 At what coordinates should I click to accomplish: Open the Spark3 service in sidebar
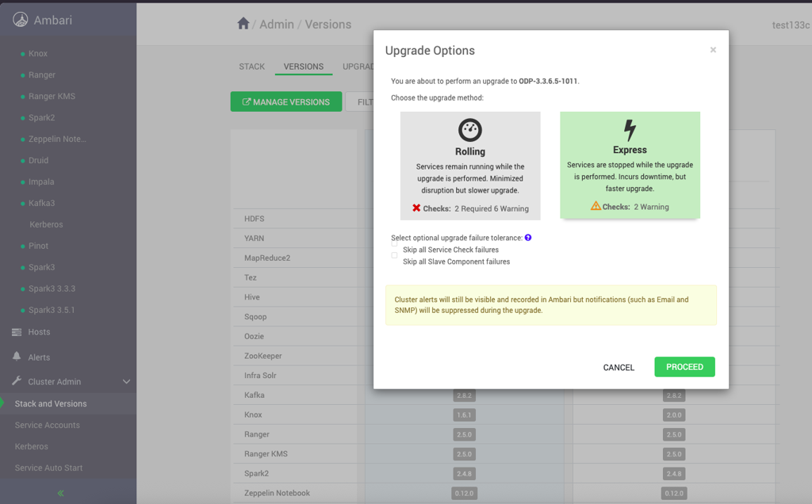coord(41,267)
